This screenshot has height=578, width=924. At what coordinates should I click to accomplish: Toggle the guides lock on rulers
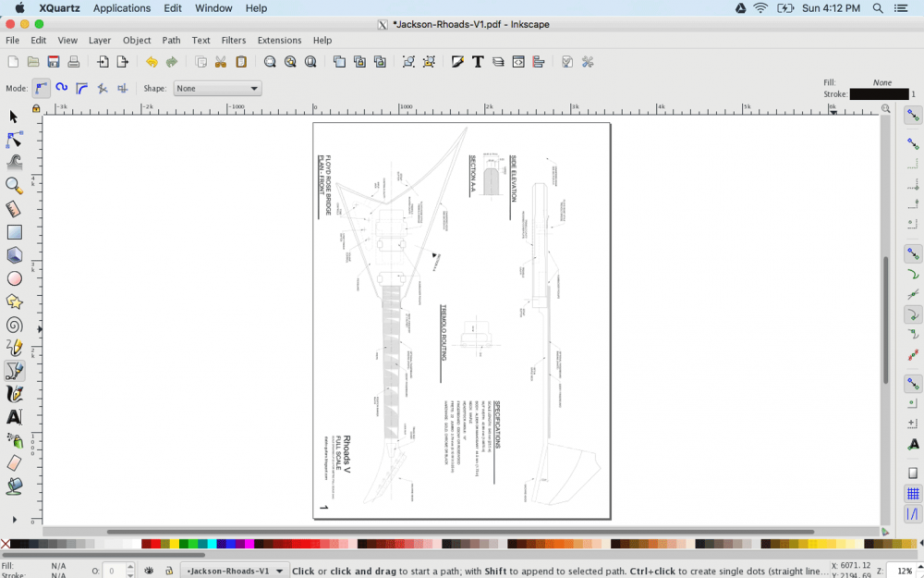tap(36, 108)
